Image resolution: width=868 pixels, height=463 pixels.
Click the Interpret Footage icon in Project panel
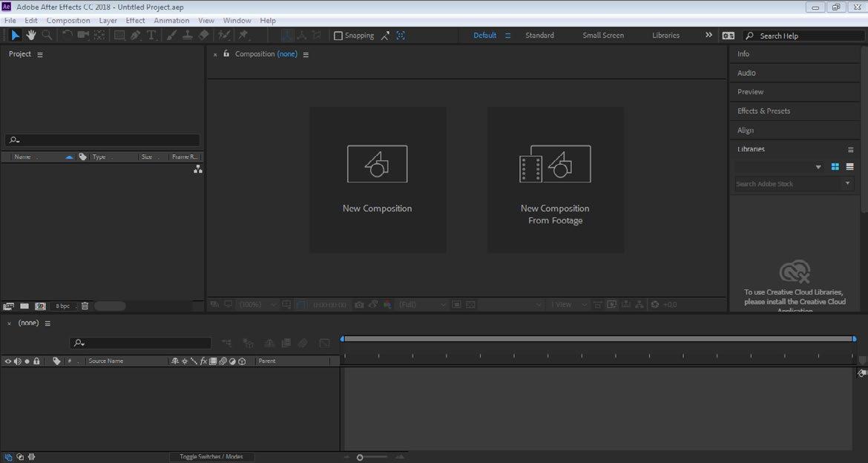(x=8, y=306)
